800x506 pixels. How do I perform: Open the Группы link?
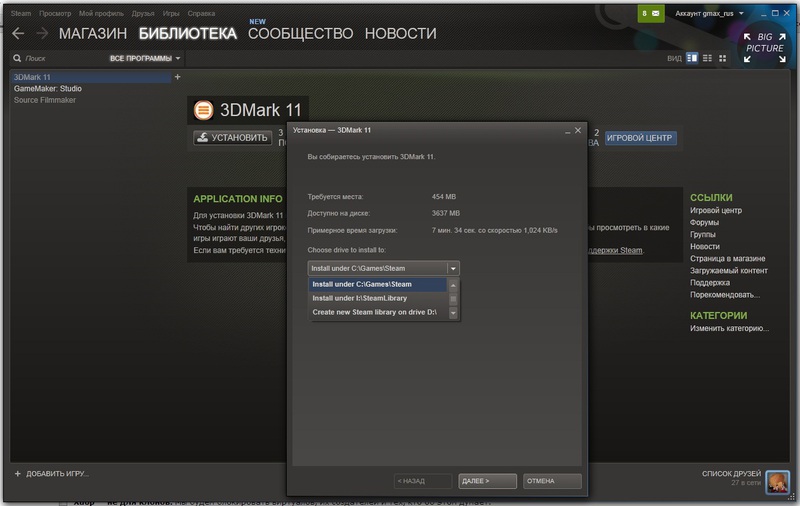coord(703,235)
